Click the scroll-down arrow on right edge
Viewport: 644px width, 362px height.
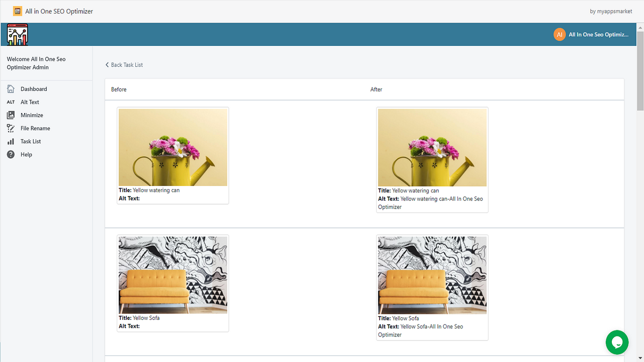[639, 358]
